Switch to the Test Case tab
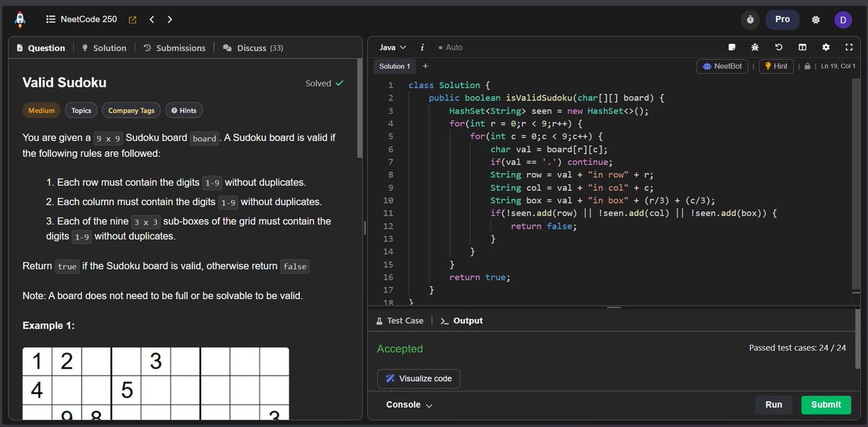 coord(399,321)
